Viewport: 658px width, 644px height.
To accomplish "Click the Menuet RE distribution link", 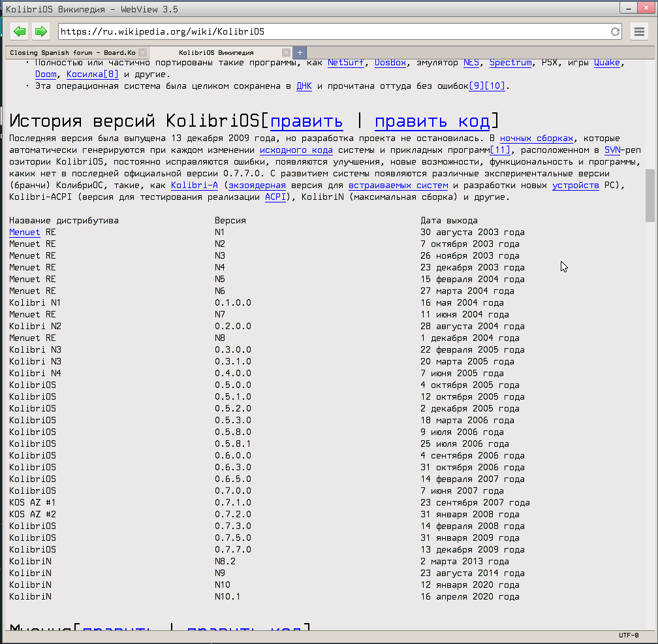I will click(x=25, y=232).
